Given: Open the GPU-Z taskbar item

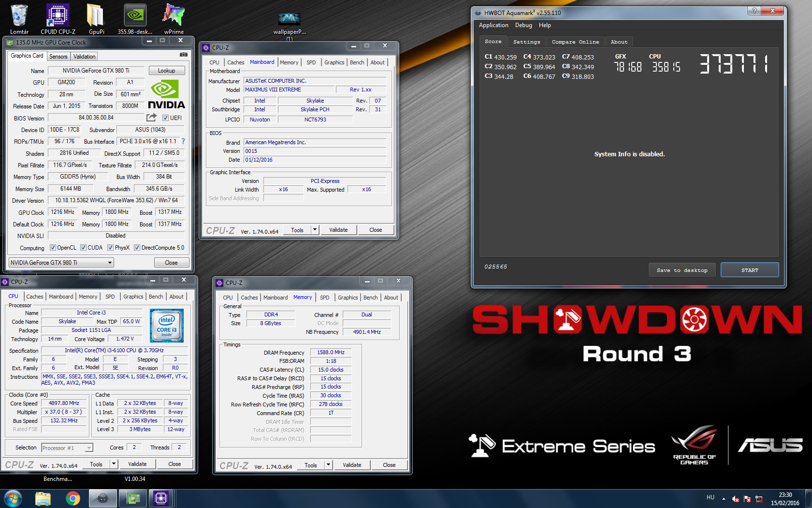Looking at the screenshot, I should click(132, 498).
